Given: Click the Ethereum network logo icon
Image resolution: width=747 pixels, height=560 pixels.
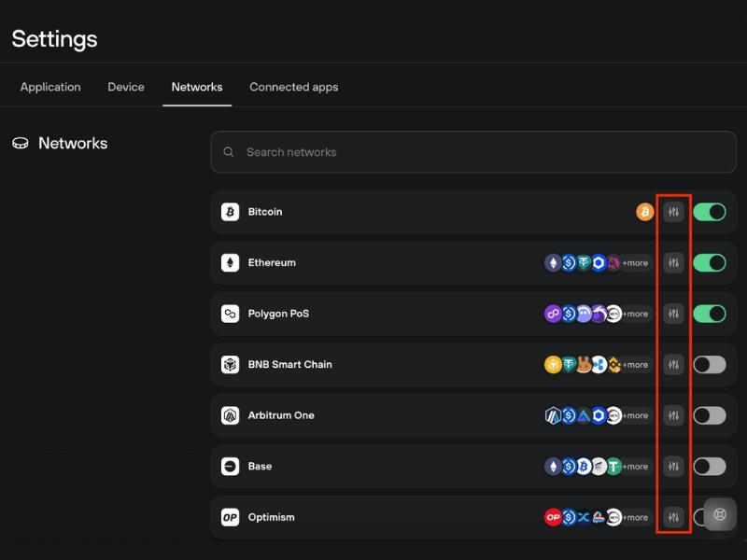Looking at the screenshot, I should 230,263.
